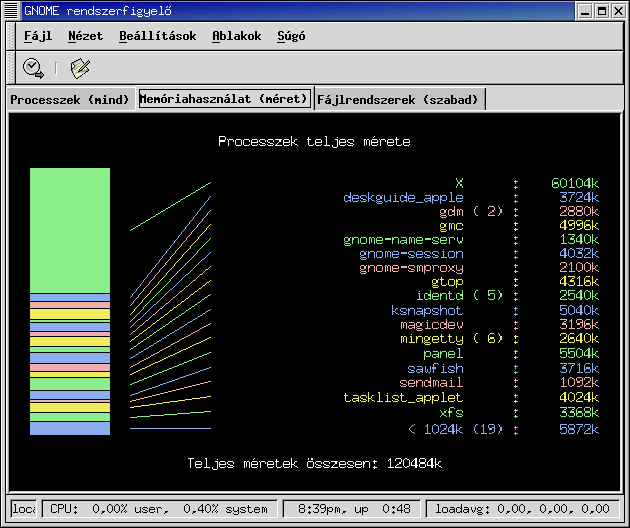The width and height of the screenshot is (630, 528).
Task: Switch to the Fájlrendszerek (szabad) tab
Action: [x=400, y=100]
